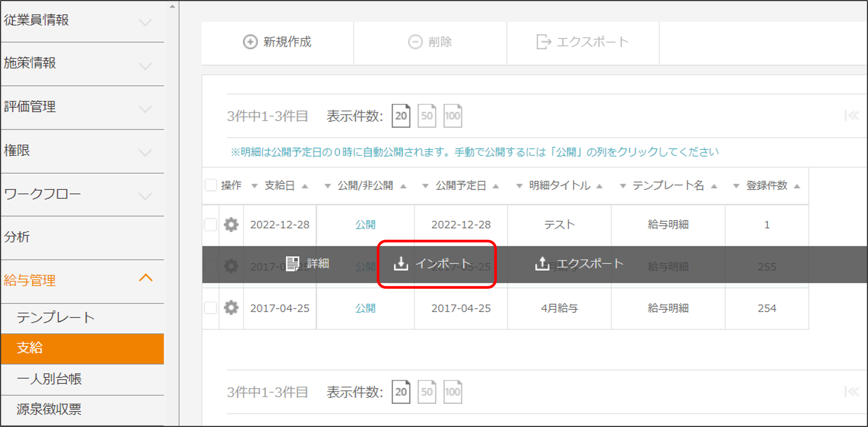The height and width of the screenshot is (427, 868).
Task: Tick checkbox for the 2022-12-28 row
Action: 210,225
